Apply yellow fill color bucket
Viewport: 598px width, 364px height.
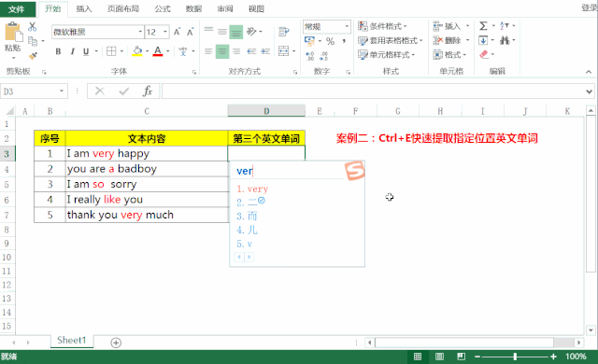coord(137,51)
